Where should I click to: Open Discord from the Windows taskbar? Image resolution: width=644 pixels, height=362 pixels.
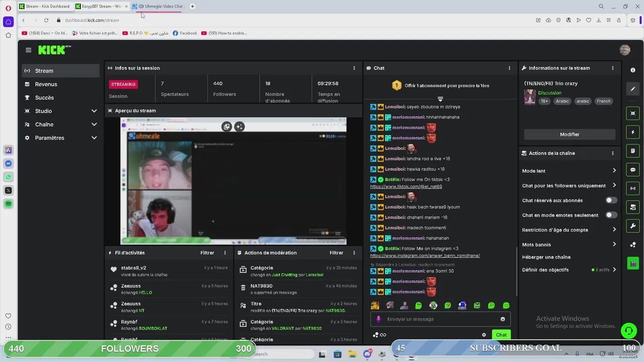click(367, 354)
